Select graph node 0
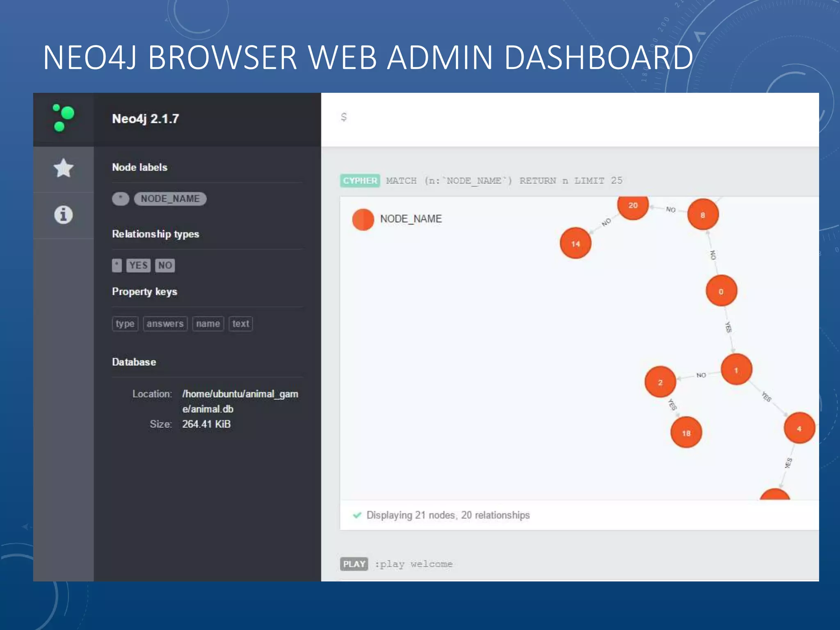 [x=721, y=291]
